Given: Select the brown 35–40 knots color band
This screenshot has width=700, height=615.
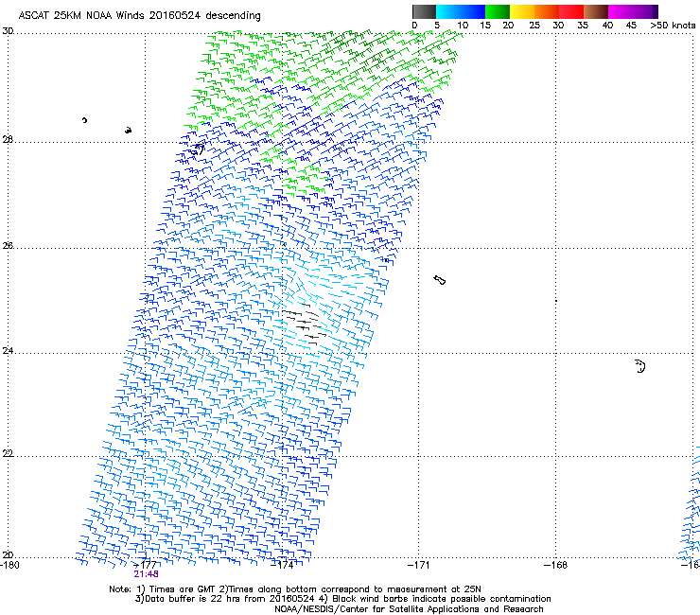Looking at the screenshot, I should (x=596, y=11).
